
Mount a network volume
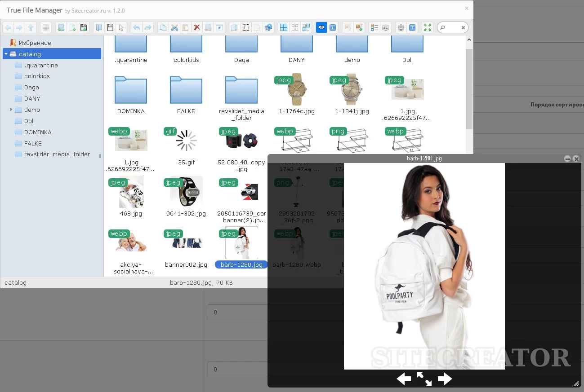[45, 27]
